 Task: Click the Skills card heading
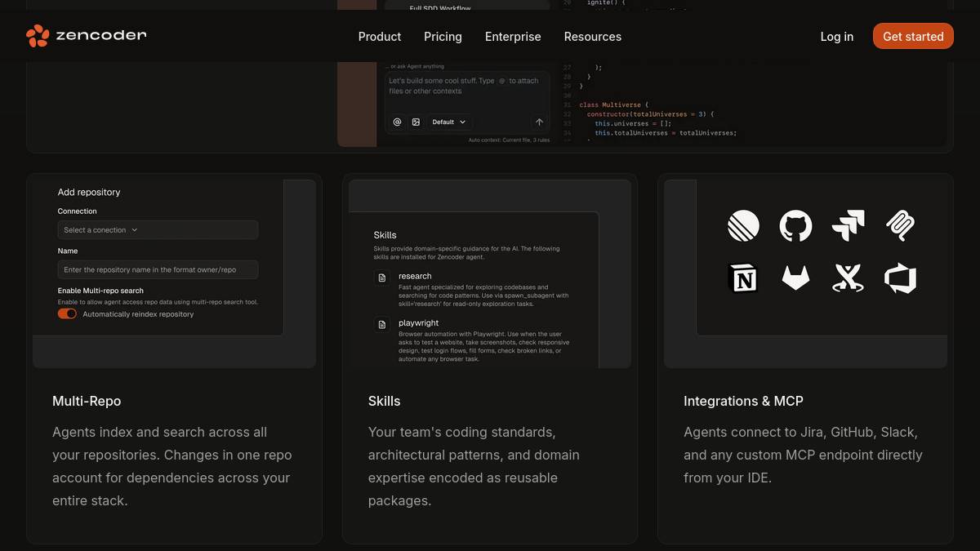[x=384, y=401]
